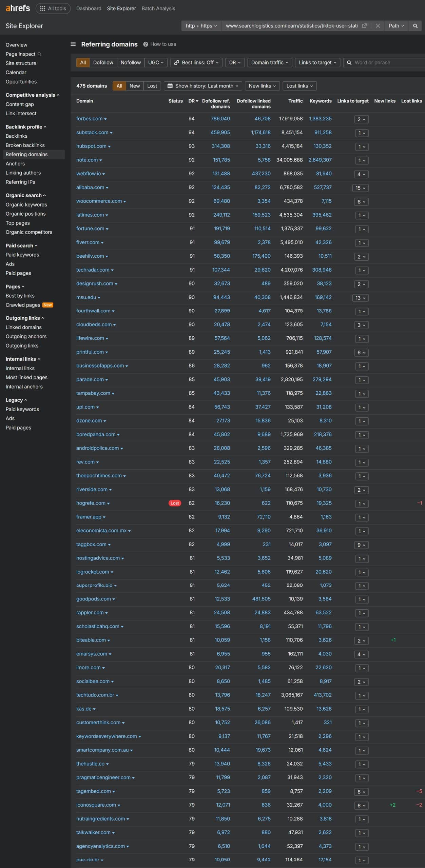Open the http + https protocol dropdown
Screen dimensions: 425x868
[201, 26]
